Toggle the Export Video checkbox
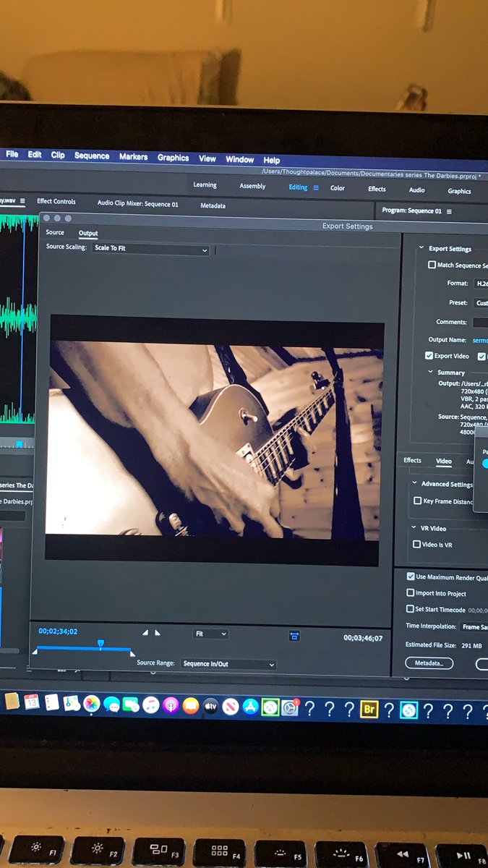 pyautogui.click(x=429, y=356)
